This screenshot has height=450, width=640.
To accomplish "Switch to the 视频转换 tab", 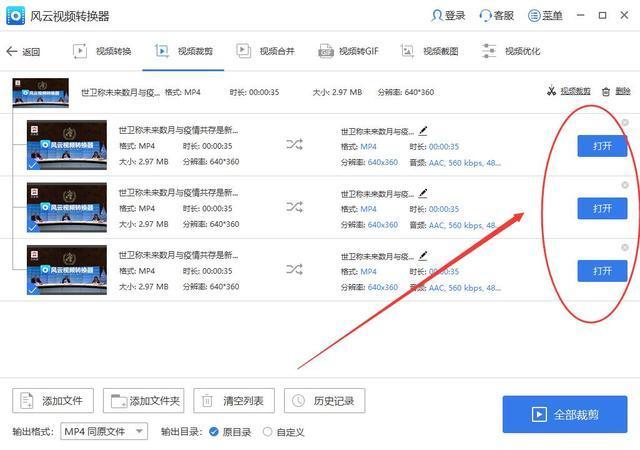I will [102, 51].
